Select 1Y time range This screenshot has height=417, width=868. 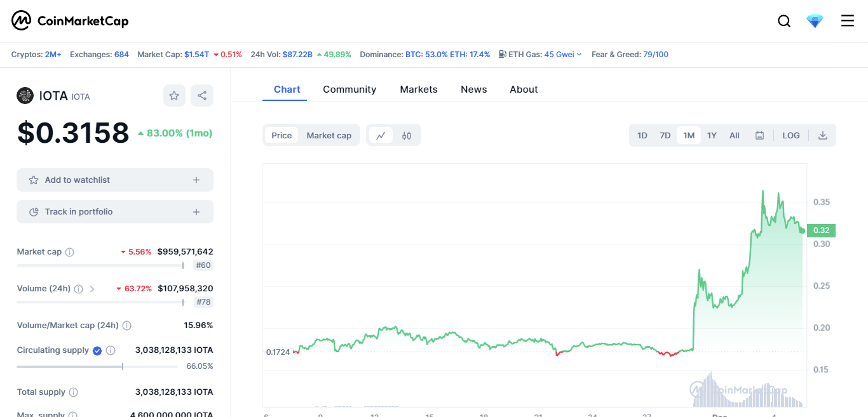click(712, 135)
